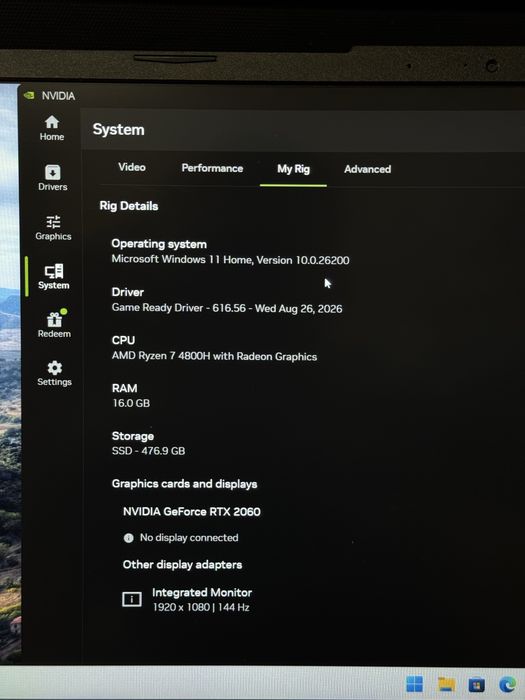Click the Rig Details heading
Image resolution: width=525 pixels, height=700 pixels.
[x=129, y=206]
